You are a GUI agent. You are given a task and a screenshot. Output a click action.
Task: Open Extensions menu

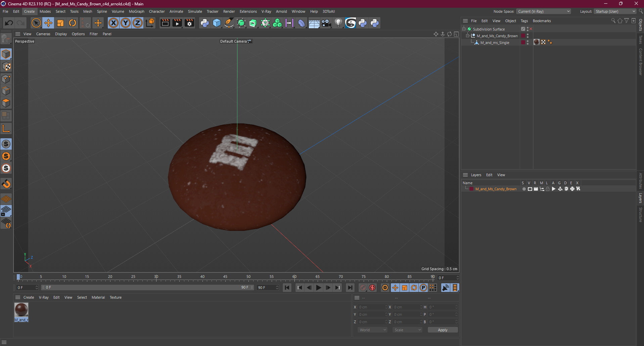pyautogui.click(x=248, y=11)
